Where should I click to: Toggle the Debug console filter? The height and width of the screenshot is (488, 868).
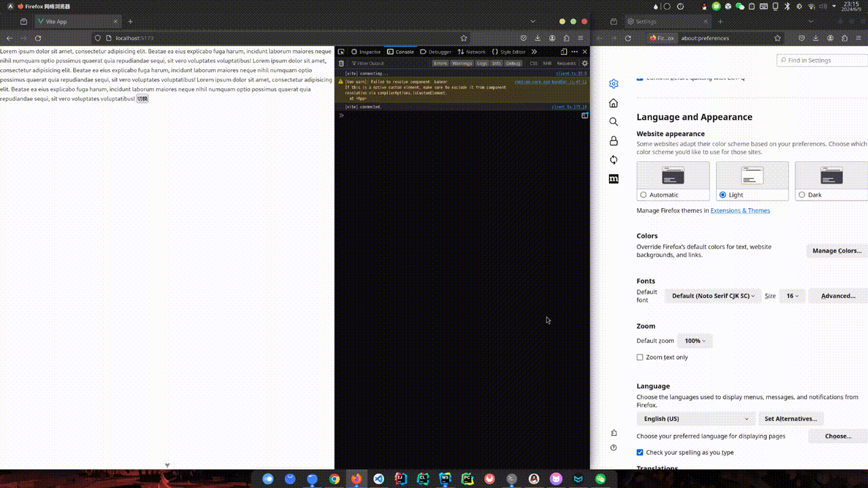(x=513, y=63)
